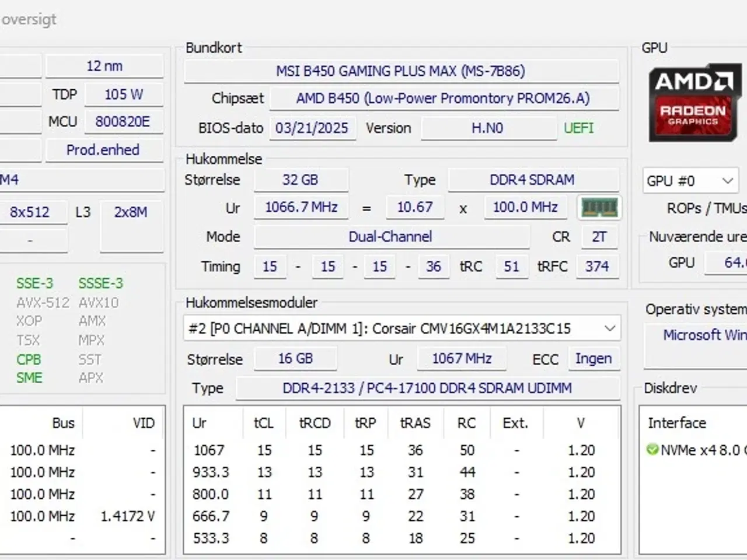
Task: Click the DDR4-2133 / PC4-17100 type field
Action: tap(427, 388)
